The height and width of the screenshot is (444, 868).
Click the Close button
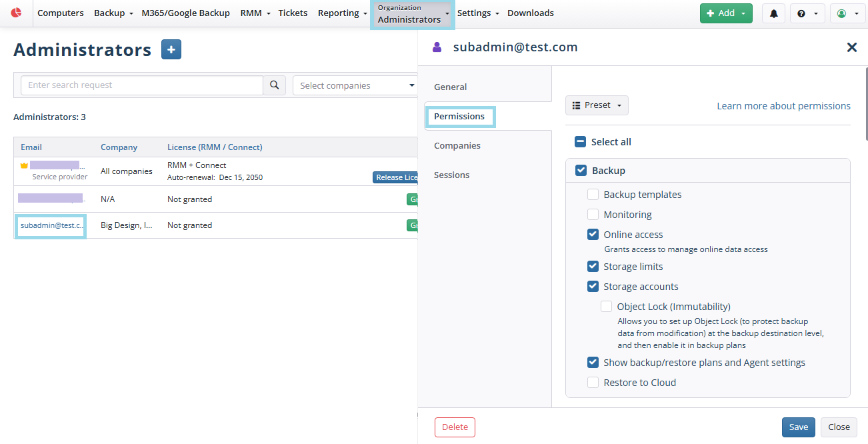coord(839,427)
